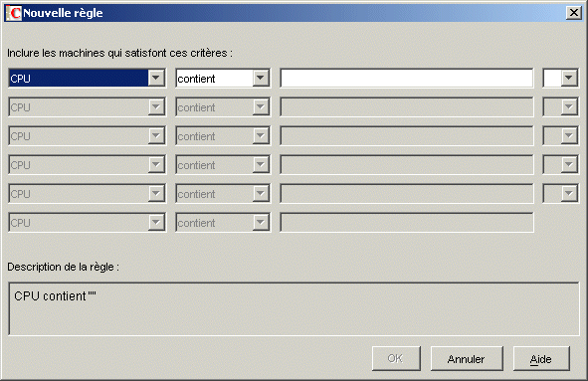Click the second row's grayed CPU dropdown
588x381 pixels.
[x=87, y=106]
